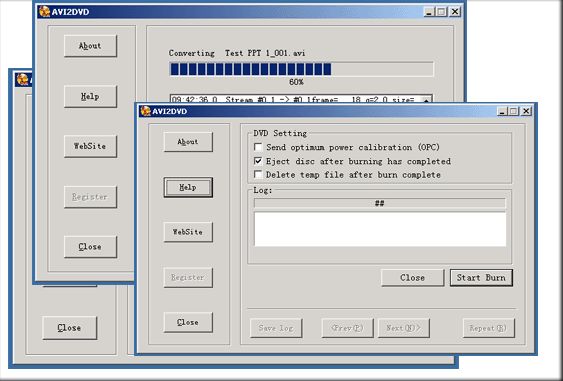
Task: Open WebSite in the front DVD Setting window
Action: tap(188, 232)
